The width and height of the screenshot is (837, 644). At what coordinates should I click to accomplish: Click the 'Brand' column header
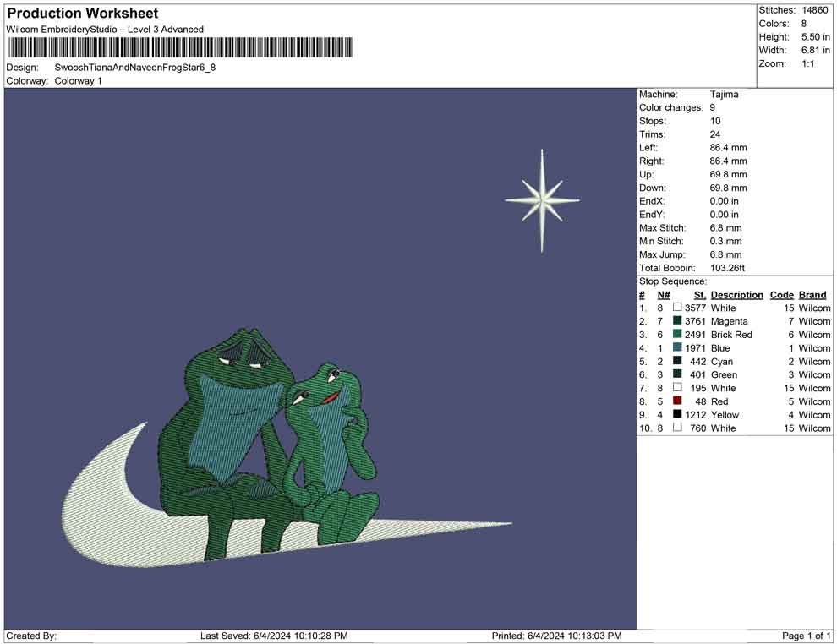point(812,295)
